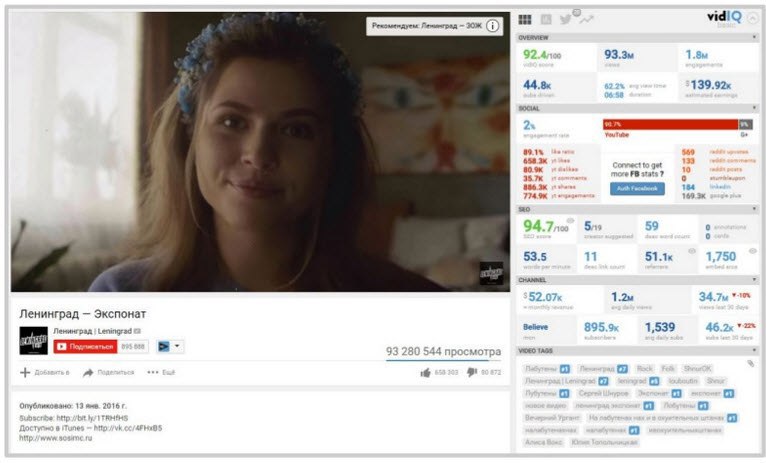This screenshot has width=766, height=463.
Task: Open the vidIQ channel dropdown next to subscribe
Action: tap(170, 346)
